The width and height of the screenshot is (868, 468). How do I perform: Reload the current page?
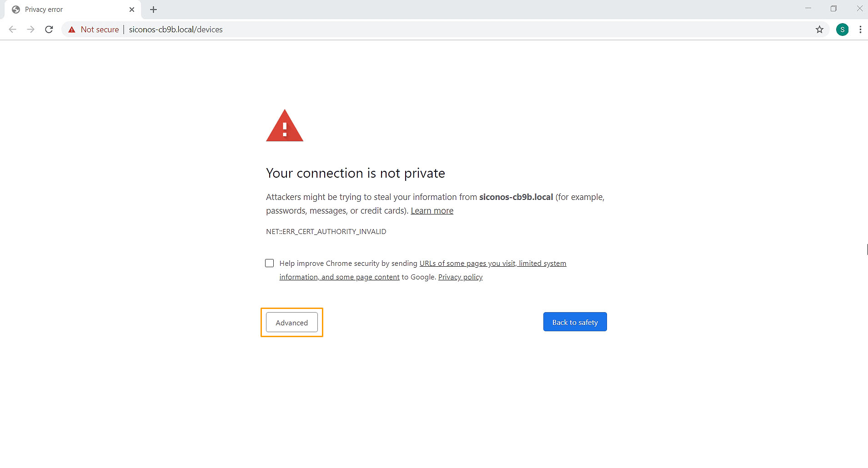49,30
